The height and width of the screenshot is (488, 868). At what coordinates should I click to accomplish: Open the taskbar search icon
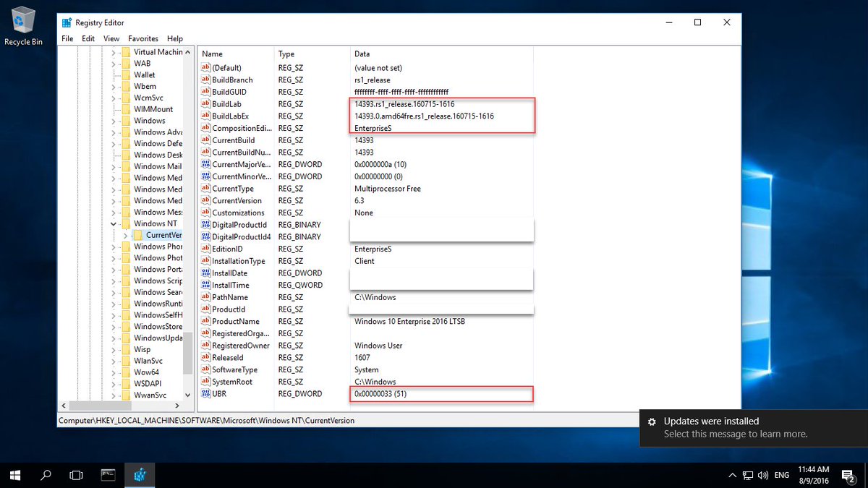pos(46,475)
